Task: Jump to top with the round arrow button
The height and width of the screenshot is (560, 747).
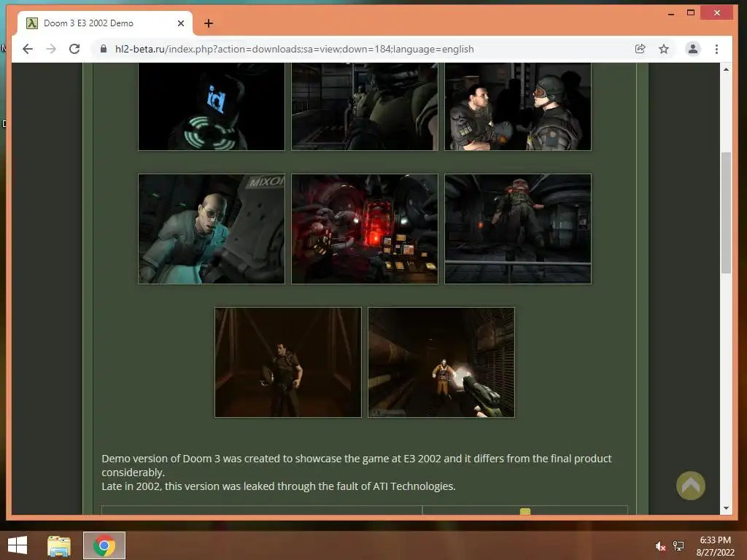Action: [690, 486]
